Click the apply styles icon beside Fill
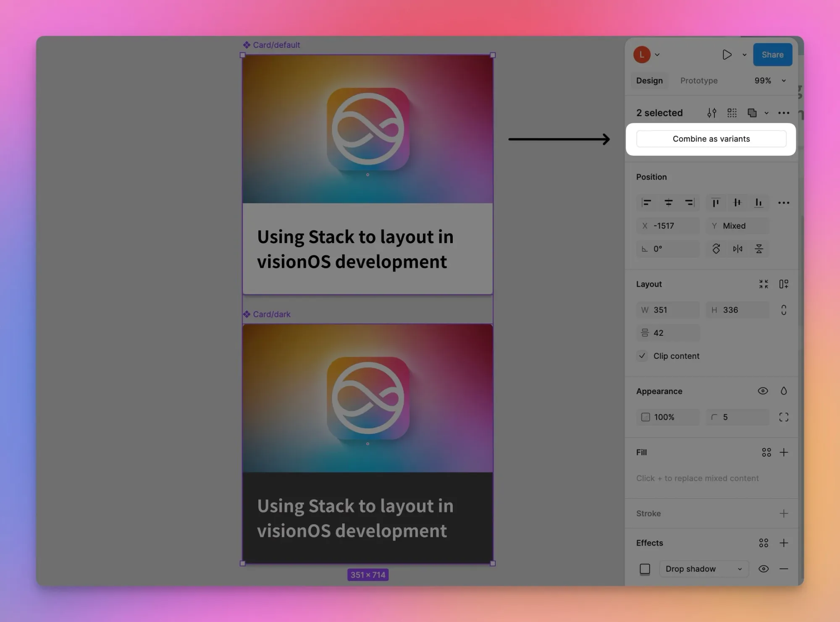Image resolution: width=840 pixels, height=622 pixels. [766, 452]
